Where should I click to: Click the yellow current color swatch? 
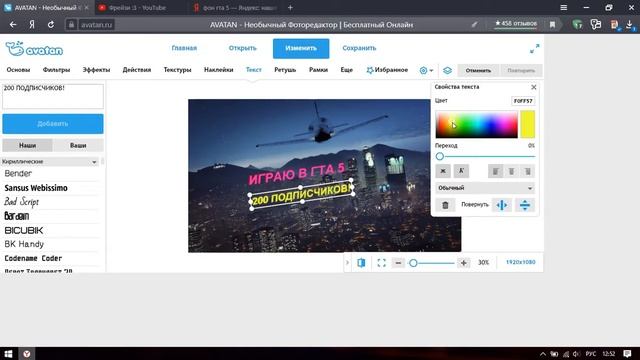click(527, 124)
